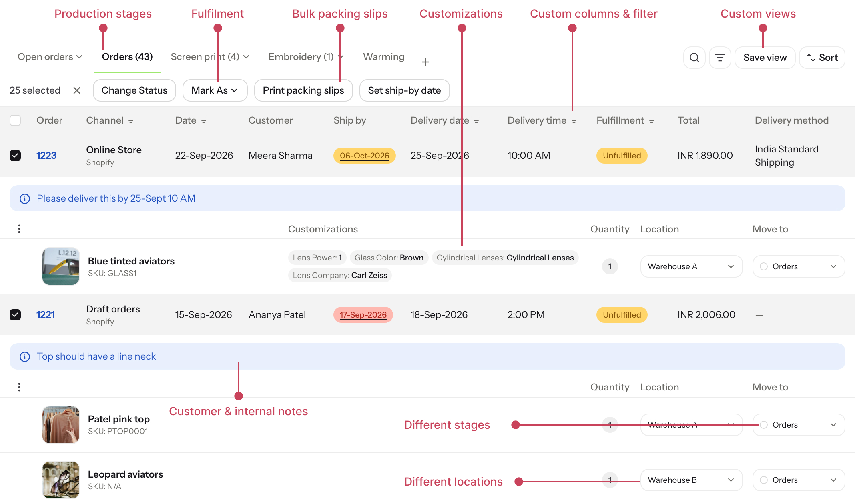Select Orders radio for Blue tinted aviators
Image resolution: width=855 pixels, height=504 pixels.
764,266
